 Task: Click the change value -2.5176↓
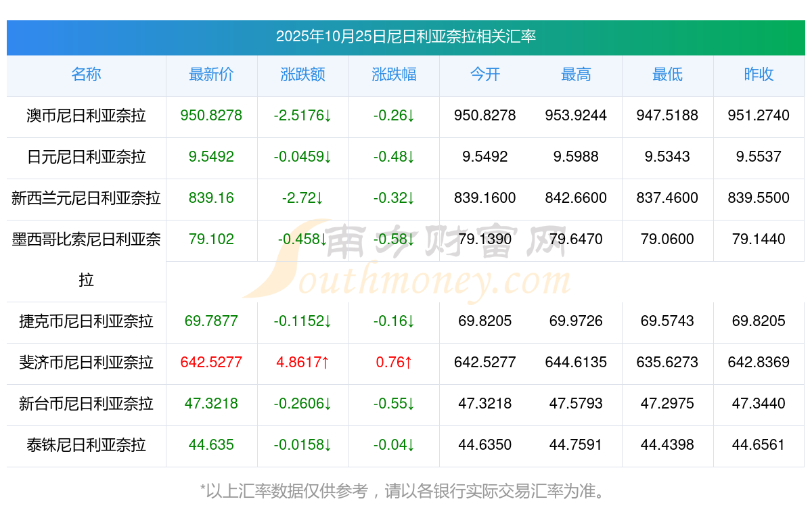point(302,116)
